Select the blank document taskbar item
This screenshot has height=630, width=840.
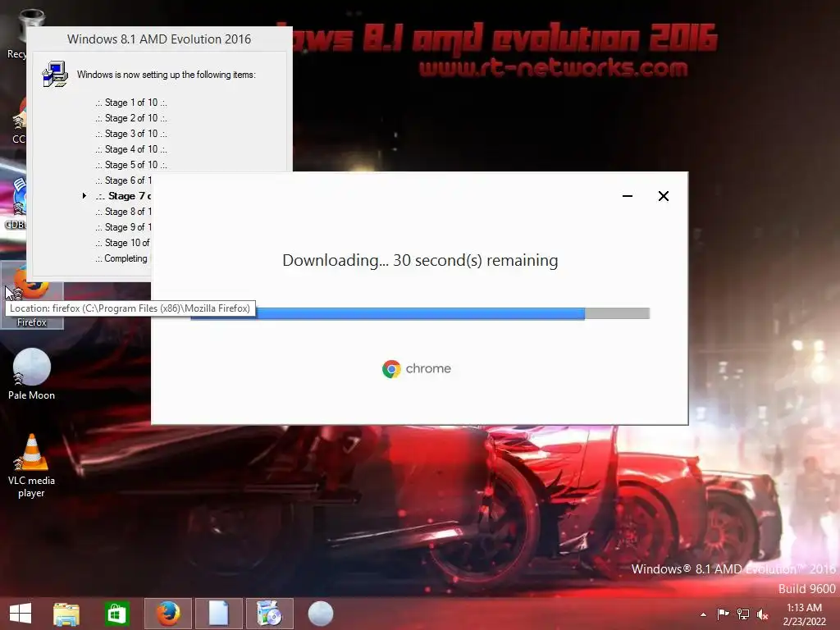point(218,614)
